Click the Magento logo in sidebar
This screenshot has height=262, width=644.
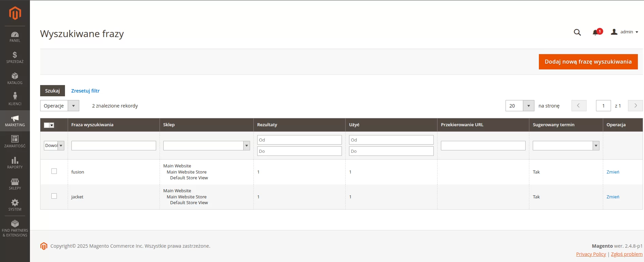(15, 13)
